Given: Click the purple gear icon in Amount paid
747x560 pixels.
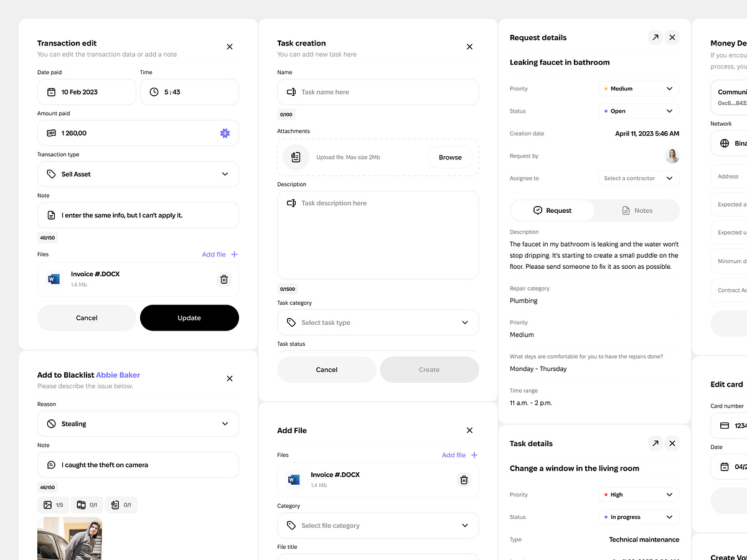Looking at the screenshot, I should click(225, 133).
